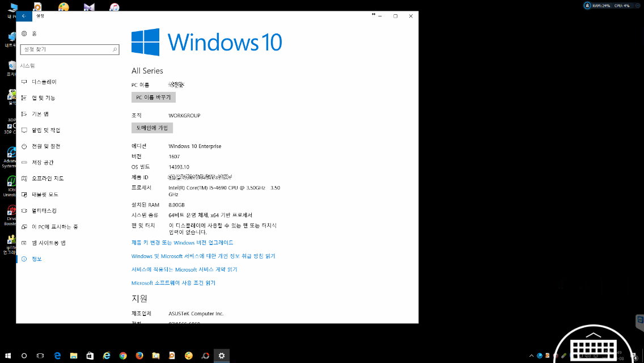The height and width of the screenshot is (363, 644).
Task: Select Tablet mode (태블릿 모드) option
Action: click(45, 195)
